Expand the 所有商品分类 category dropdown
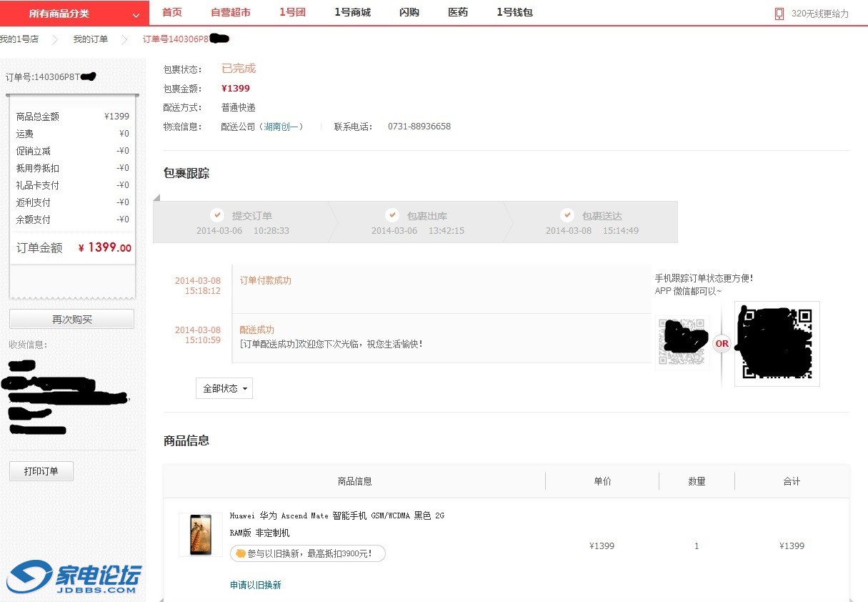Image resolution: width=868 pixels, height=602 pixels. click(74, 13)
